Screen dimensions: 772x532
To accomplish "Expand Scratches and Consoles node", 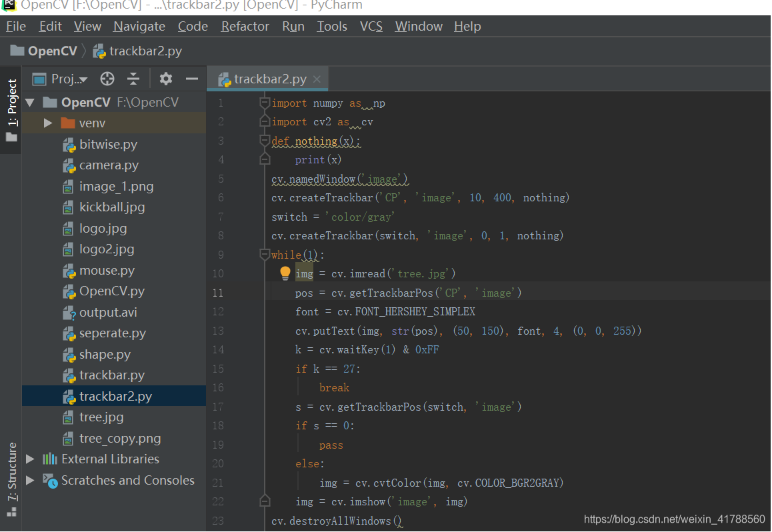I will coord(30,480).
